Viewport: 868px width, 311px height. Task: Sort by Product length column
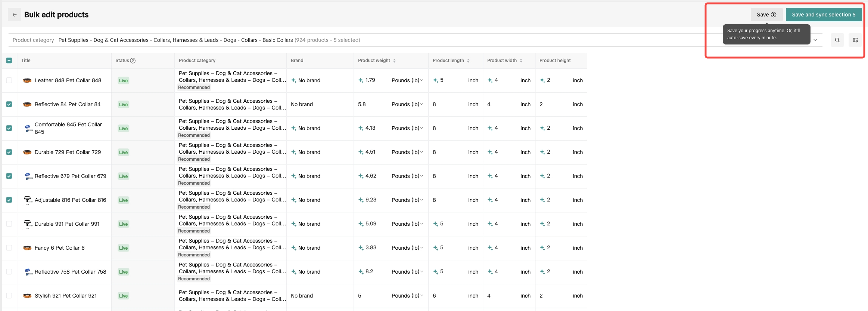(x=468, y=61)
